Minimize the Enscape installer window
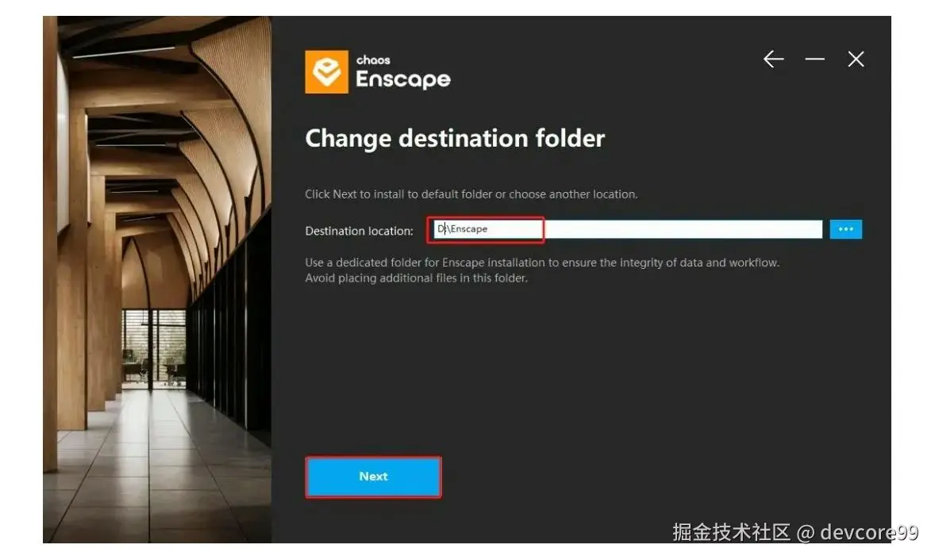Image resolution: width=935 pixels, height=560 pixels. (814, 59)
